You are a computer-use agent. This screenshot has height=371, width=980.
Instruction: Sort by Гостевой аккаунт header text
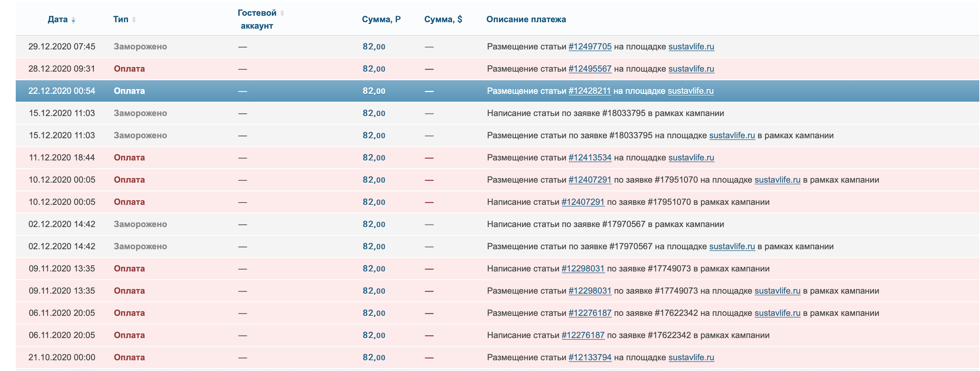[x=257, y=19]
